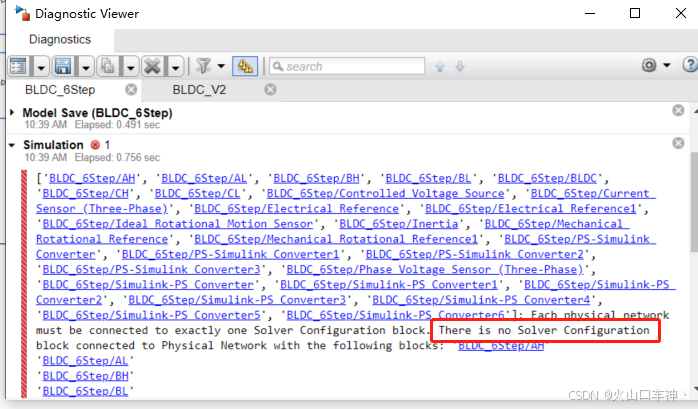The height and width of the screenshot is (409, 698).
Task: Dismiss the Simulation entry
Action: (x=678, y=143)
